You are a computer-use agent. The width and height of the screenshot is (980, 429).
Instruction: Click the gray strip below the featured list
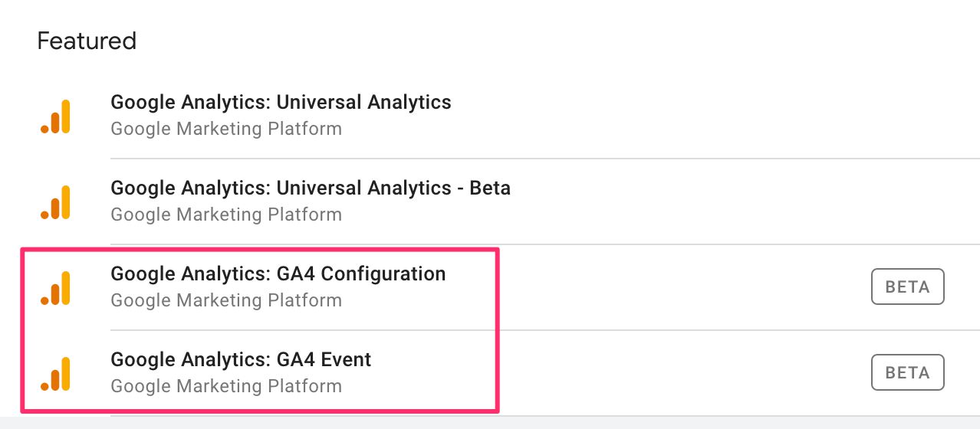(x=490, y=423)
